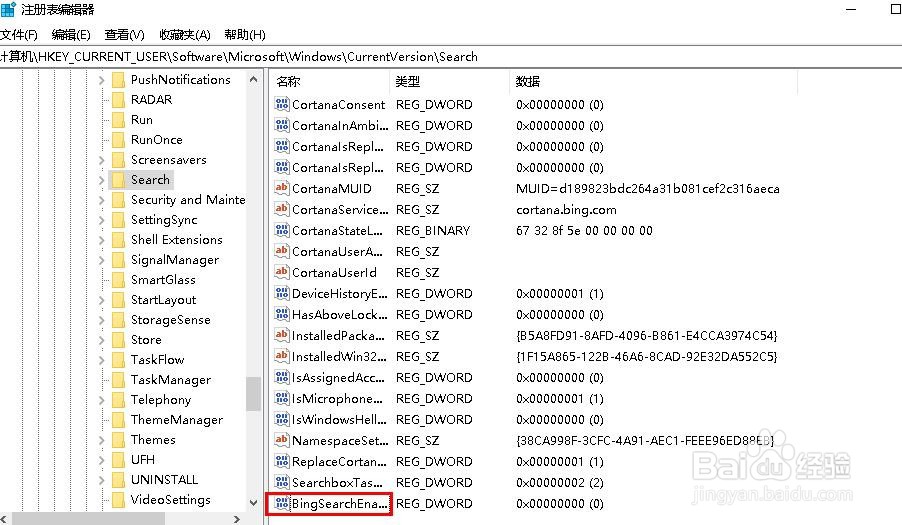
Task: Click the Store folder icon
Action: (x=118, y=340)
